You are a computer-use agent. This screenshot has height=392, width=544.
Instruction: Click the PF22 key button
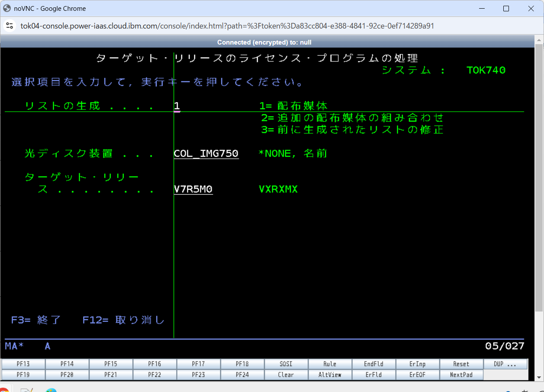155,375
